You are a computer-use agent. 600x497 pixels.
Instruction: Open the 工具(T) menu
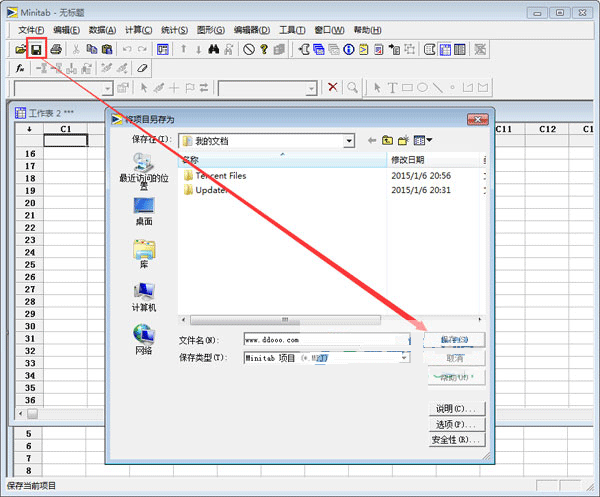pos(292,30)
